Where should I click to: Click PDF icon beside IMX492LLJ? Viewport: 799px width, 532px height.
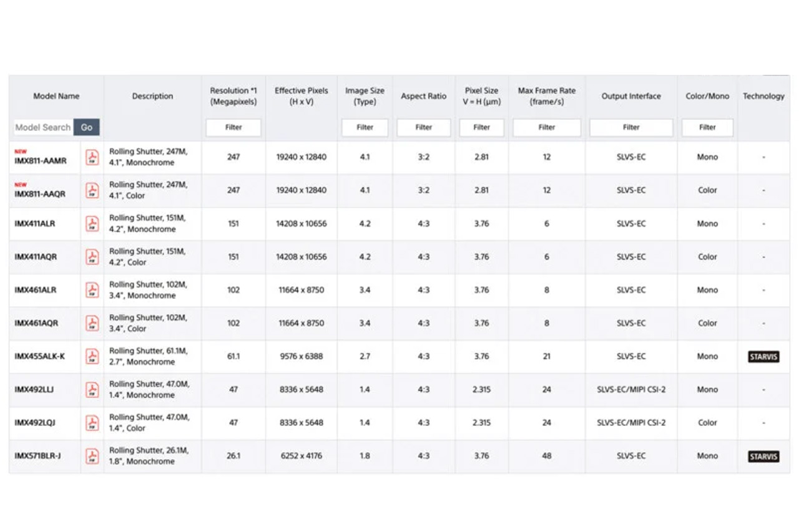click(x=92, y=390)
